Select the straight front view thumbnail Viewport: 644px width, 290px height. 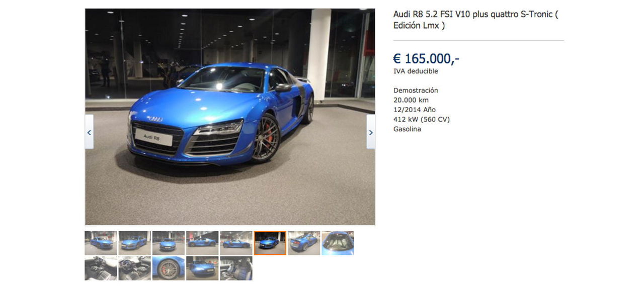(169, 243)
